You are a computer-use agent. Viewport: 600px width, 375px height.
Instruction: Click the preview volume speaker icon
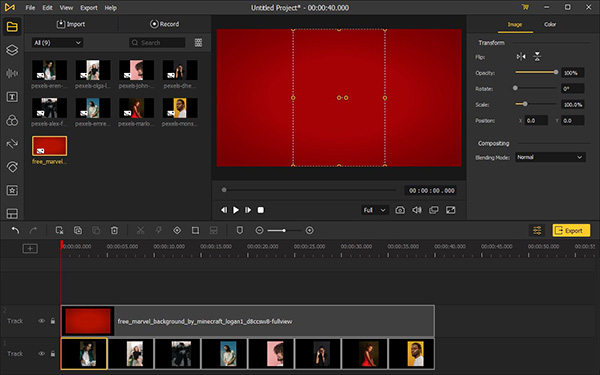coord(417,210)
